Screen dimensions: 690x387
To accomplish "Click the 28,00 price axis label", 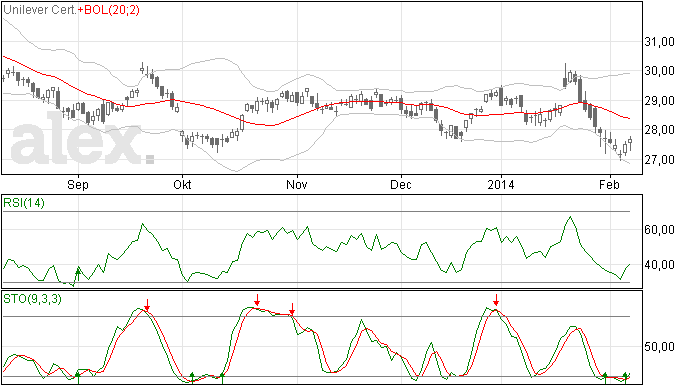I will click(x=659, y=130).
